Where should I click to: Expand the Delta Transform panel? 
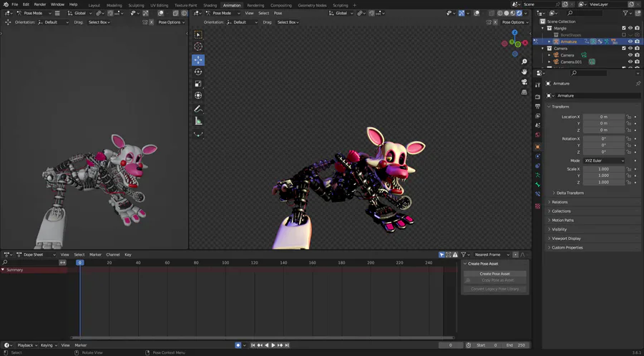click(570, 193)
